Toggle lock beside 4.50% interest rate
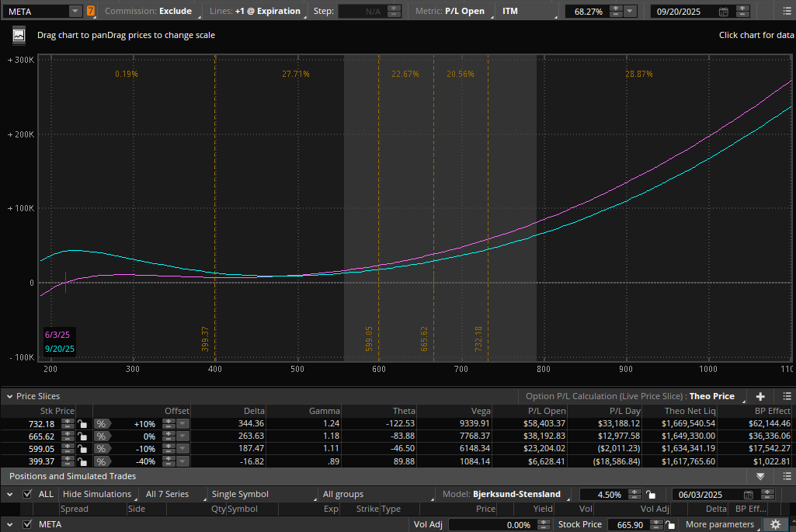Image resolution: width=796 pixels, height=532 pixels. (x=650, y=495)
